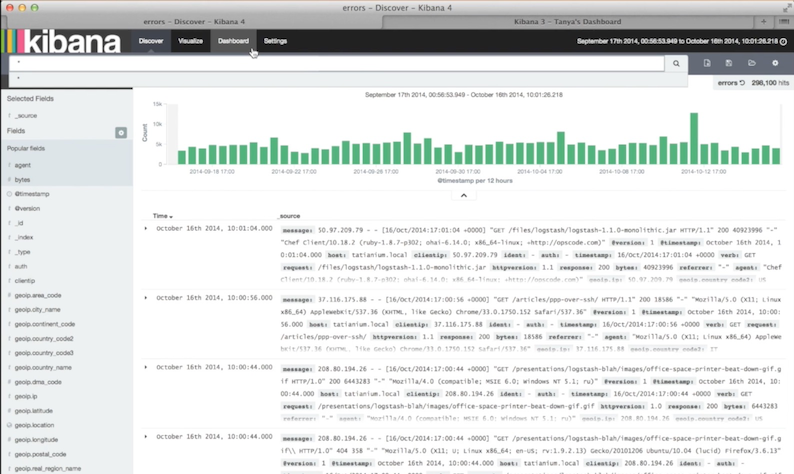Select the geoip.real_region_name field
794x474 pixels.
coord(48,469)
